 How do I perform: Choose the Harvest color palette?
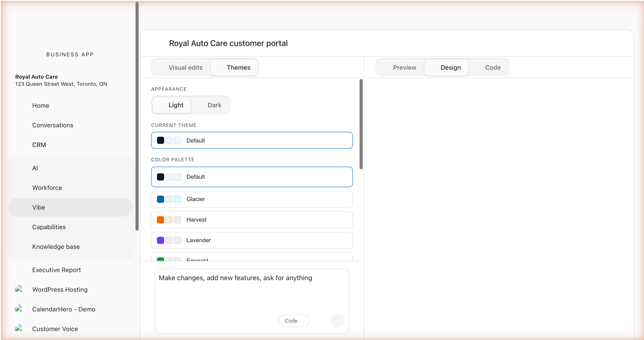coord(252,220)
